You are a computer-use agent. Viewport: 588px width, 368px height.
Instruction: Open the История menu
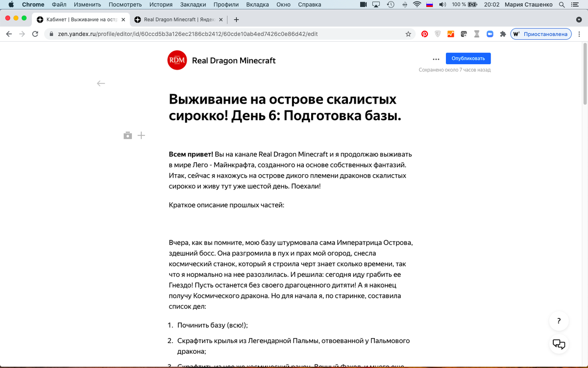161,4
